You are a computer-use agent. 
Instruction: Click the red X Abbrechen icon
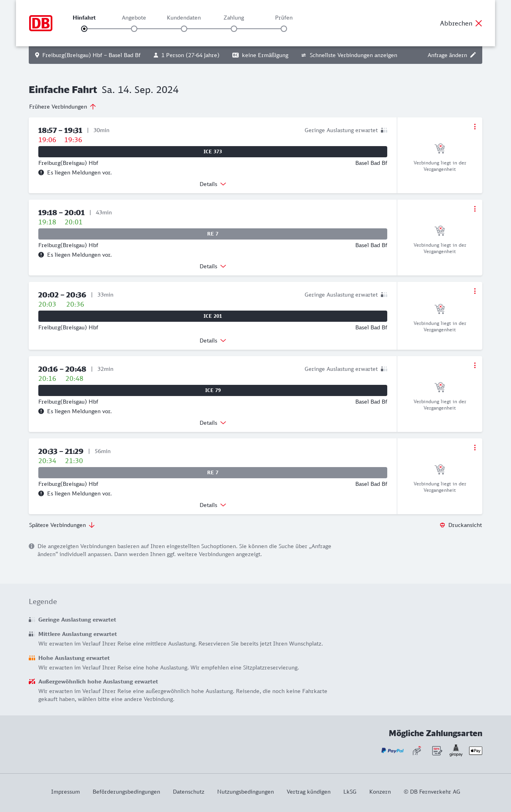coord(479,23)
